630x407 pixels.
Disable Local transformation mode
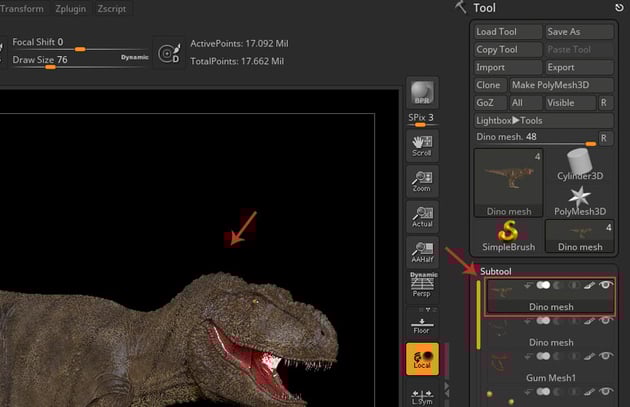coord(422,360)
